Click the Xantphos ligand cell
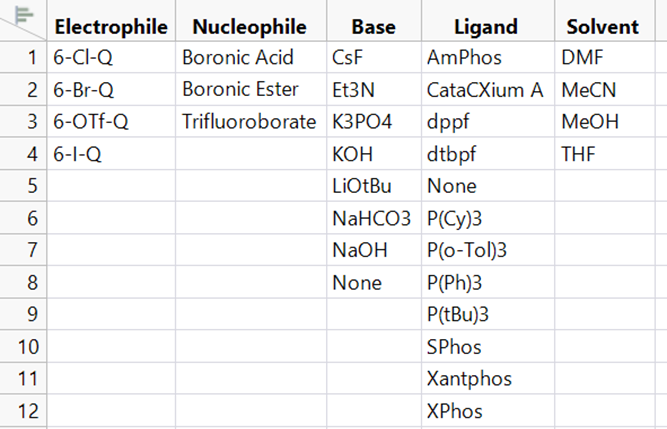The image size is (667, 429). click(x=488, y=378)
